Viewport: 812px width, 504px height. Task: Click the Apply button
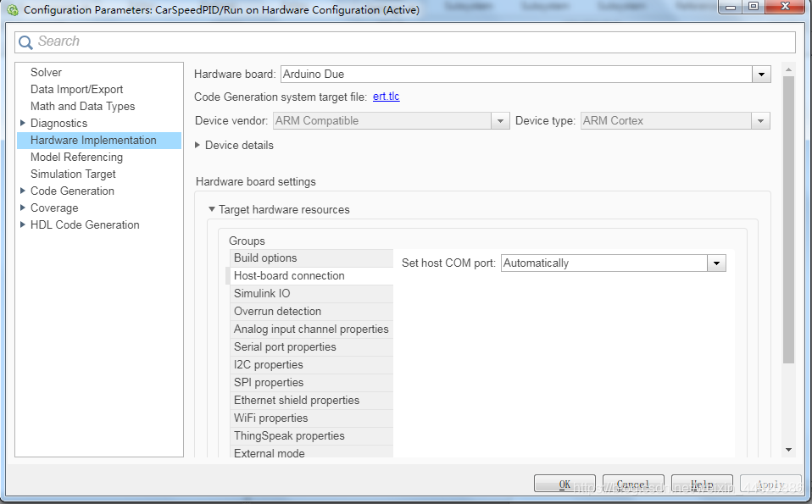pyautogui.click(x=770, y=485)
